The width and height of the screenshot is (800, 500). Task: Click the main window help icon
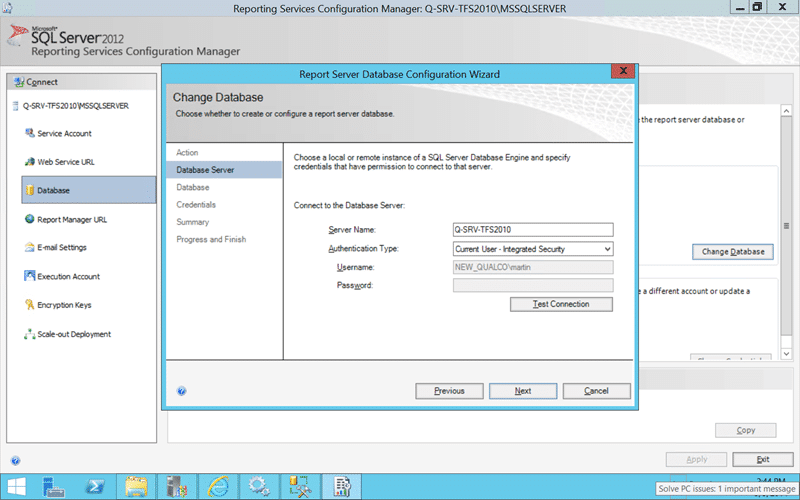(x=15, y=461)
